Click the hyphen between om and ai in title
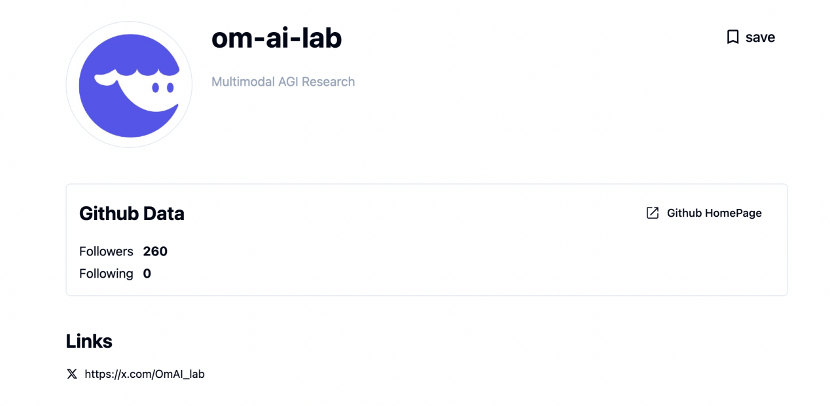 tap(254, 41)
